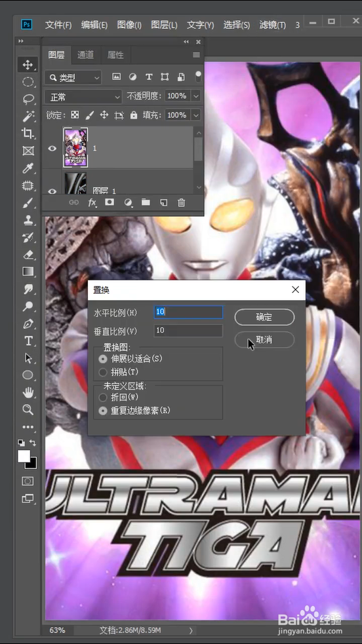This screenshot has width=362, height=644.
Task: Open the 正常 blend mode dropdown
Action: point(83,97)
